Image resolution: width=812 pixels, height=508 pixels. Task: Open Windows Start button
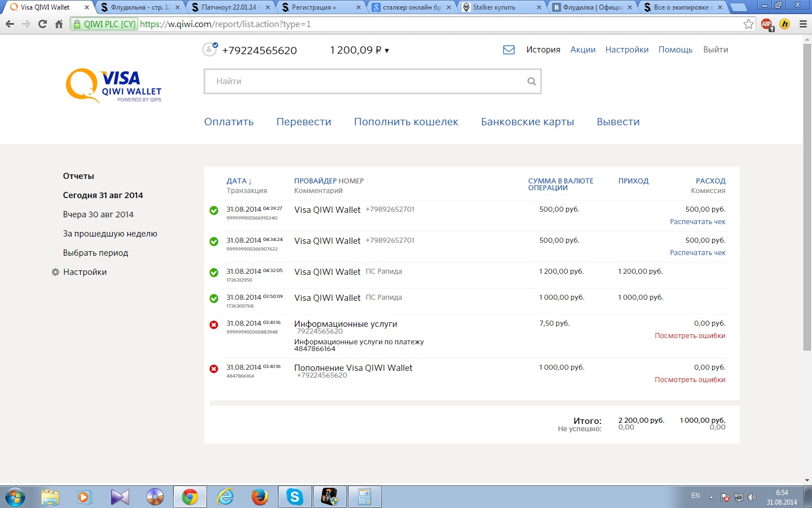[15, 497]
